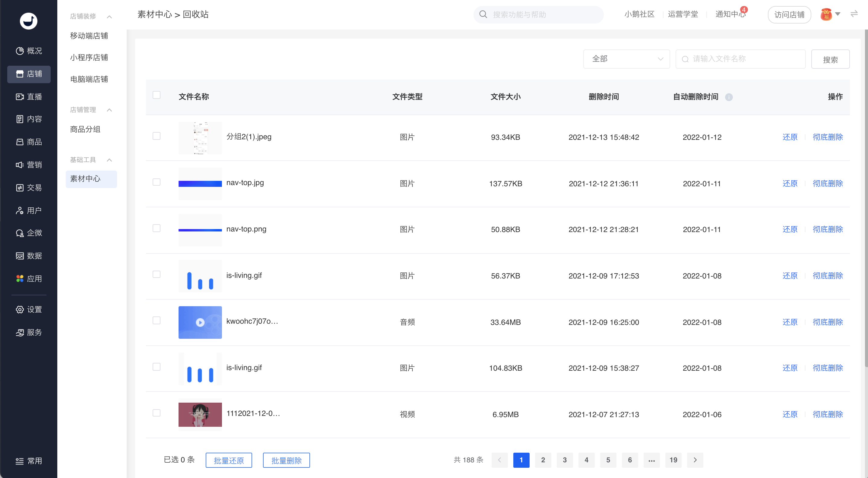
Task: Tick the select-all checkbox in table header
Action: pos(156,95)
